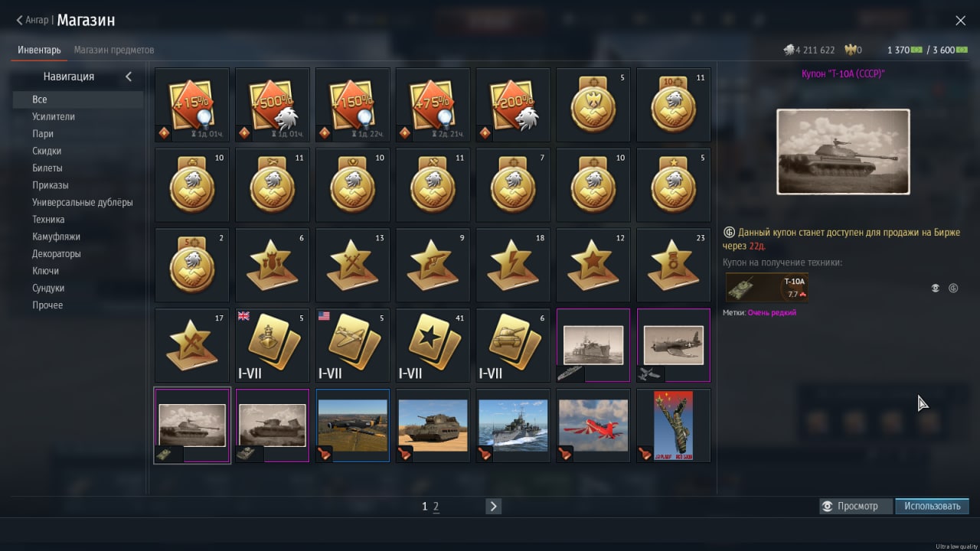Open inventory page 2

(436, 507)
